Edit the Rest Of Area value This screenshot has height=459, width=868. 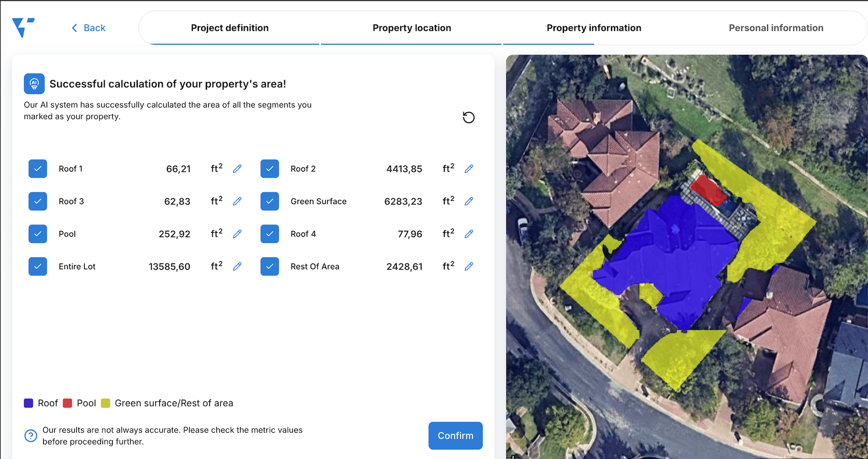[469, 266]
